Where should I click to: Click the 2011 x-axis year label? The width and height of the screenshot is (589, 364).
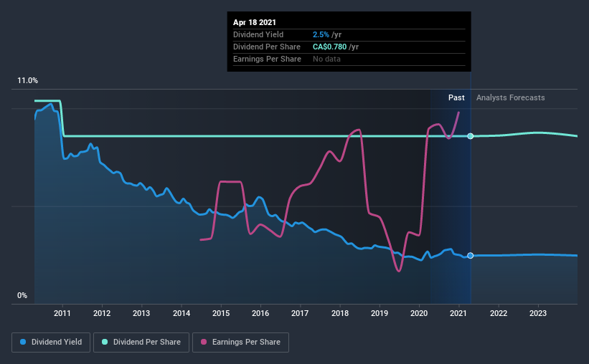pos(62,313)
